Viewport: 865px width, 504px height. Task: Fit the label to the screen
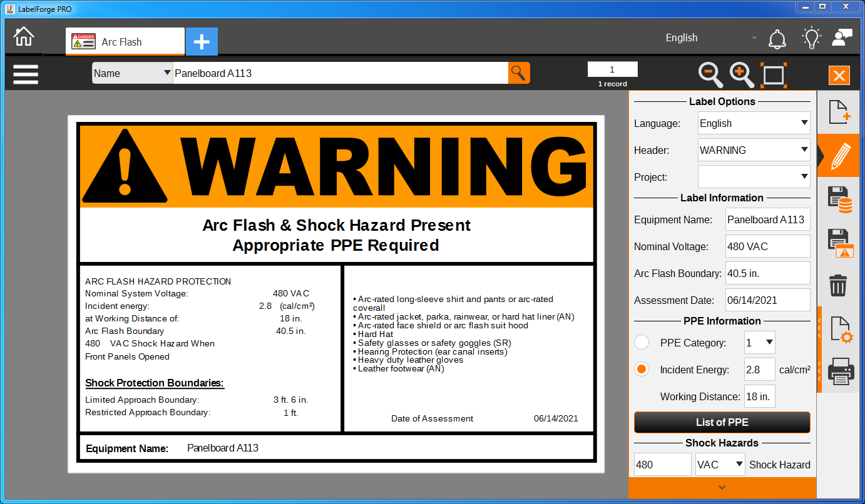[774, 75]
